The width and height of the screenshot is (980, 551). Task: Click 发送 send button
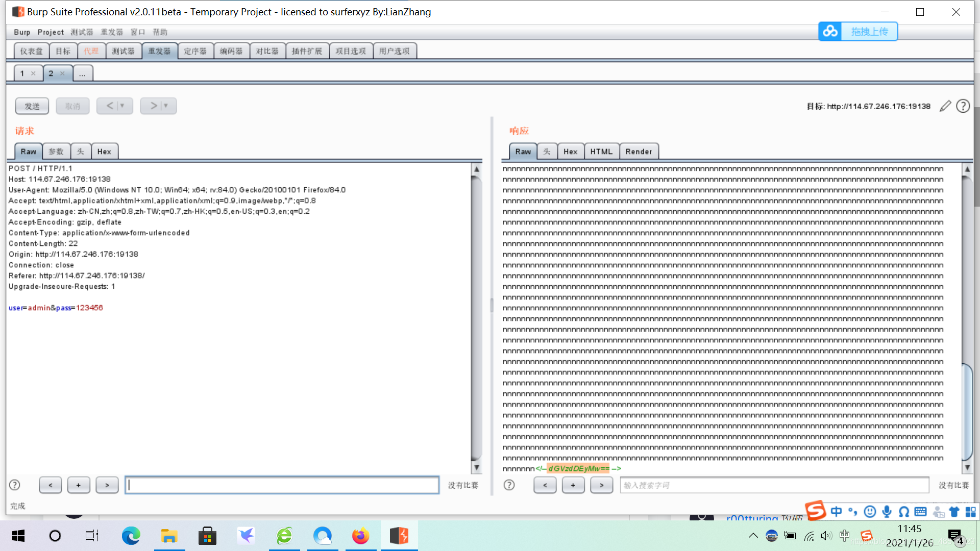coord(32,106)
